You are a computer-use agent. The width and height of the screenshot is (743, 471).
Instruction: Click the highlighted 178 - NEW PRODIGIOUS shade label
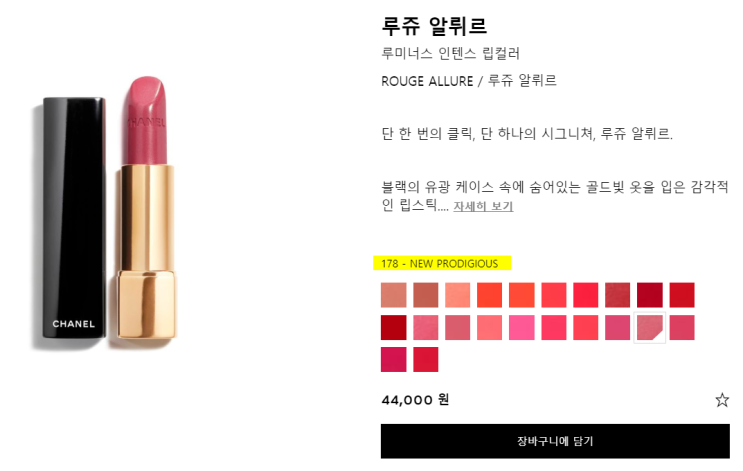(x=442, y=263)
